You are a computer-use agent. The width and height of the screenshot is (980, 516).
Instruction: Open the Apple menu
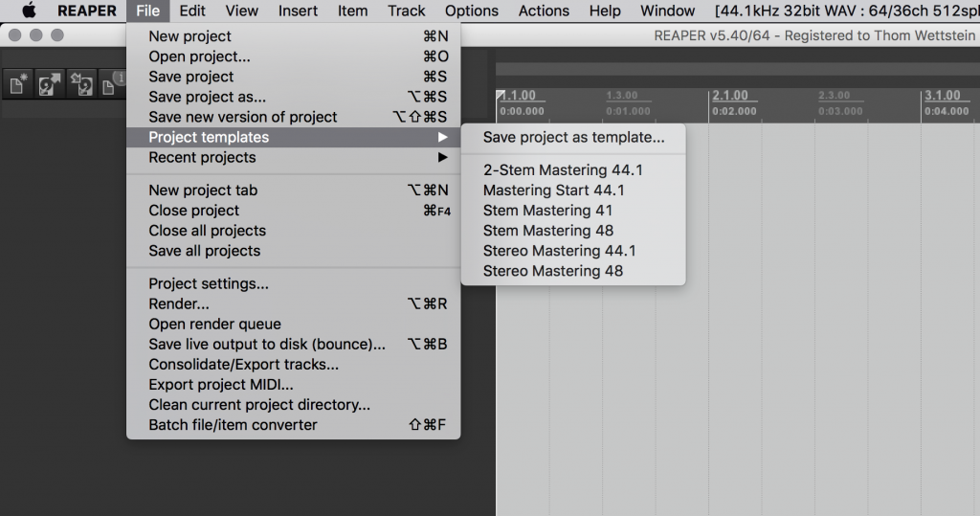(x=28, y=11)
